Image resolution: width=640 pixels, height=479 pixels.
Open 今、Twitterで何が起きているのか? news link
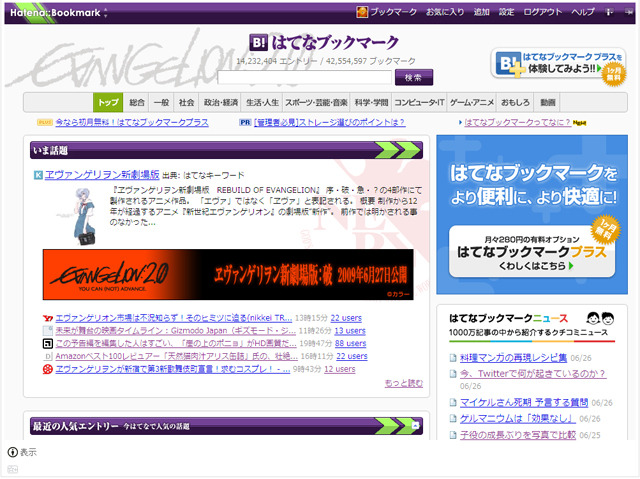(x=533, y=373)
